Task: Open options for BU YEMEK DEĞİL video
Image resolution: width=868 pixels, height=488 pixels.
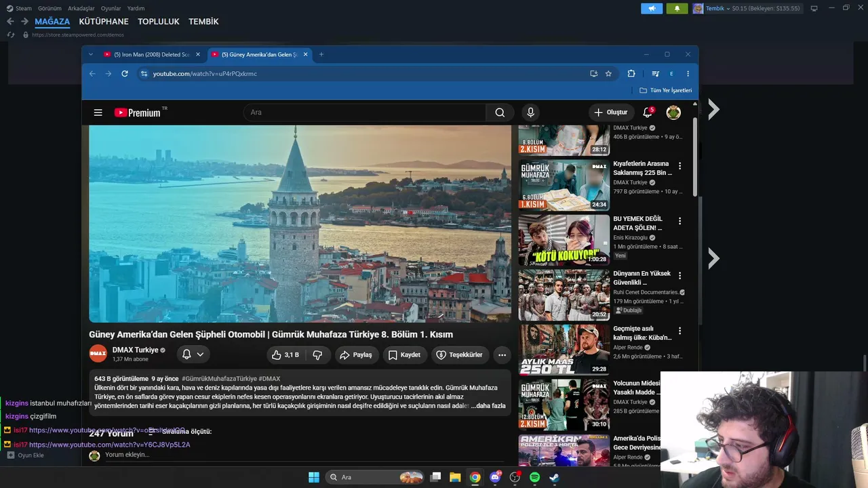Action: (x=679, y=221)
